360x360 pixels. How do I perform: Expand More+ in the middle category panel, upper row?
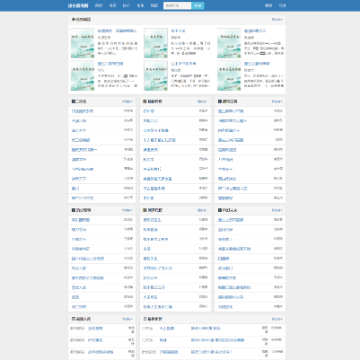[202, 101]
